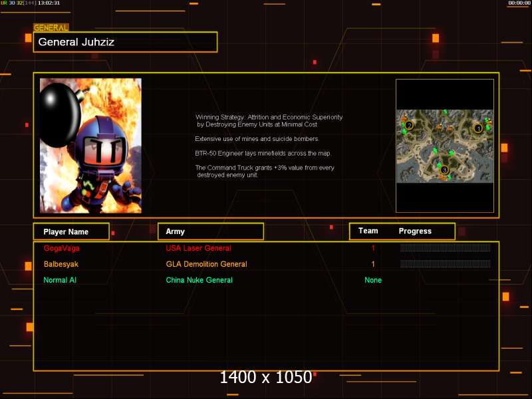This screenshot has width=532, height=399.
Task: Click the 13:02:31 clock readout
Action: (49, 3)
